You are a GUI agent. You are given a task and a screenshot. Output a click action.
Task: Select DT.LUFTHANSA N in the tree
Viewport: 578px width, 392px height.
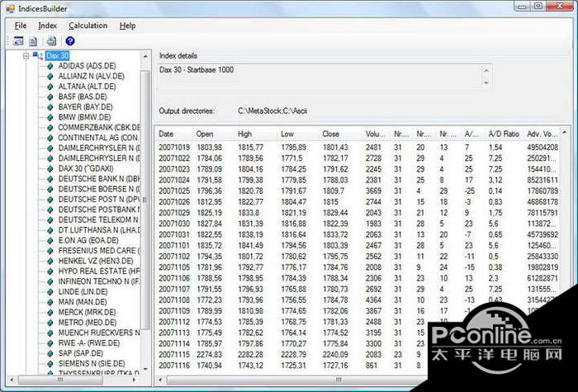click(99, 230)
